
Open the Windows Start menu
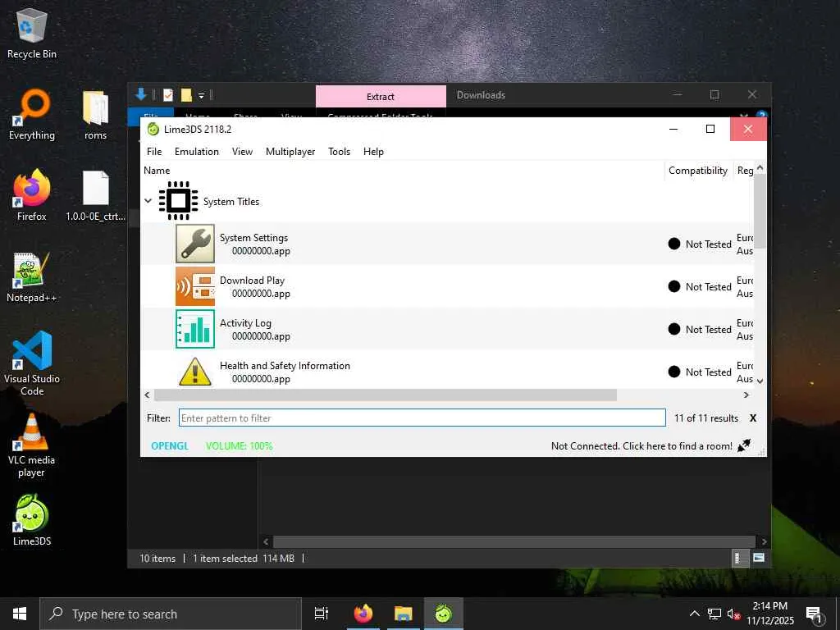[20, 614]
